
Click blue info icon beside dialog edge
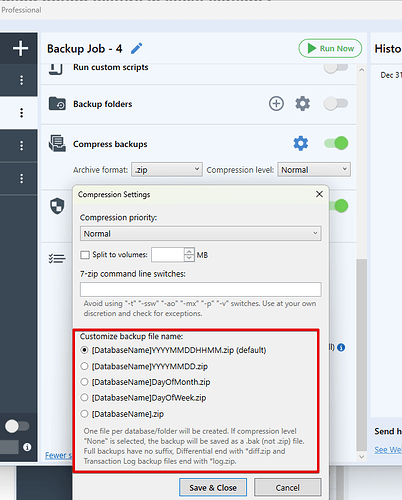(x=341, y=347)
